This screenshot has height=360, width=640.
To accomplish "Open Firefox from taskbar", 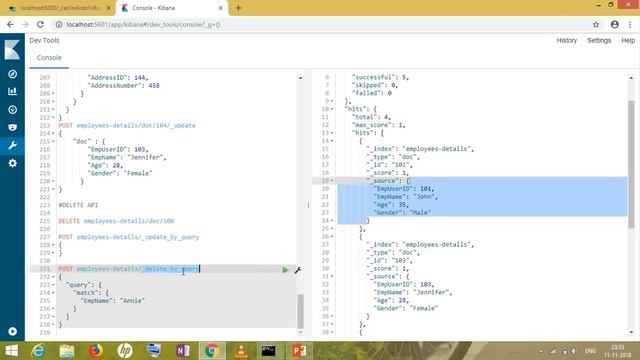I will point(96,351).
